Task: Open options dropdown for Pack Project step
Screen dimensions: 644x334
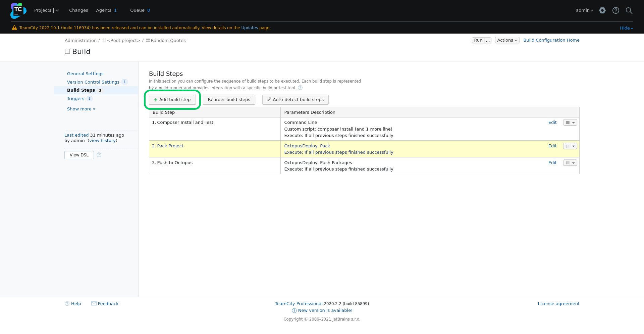Action: (x=570, y=146)
